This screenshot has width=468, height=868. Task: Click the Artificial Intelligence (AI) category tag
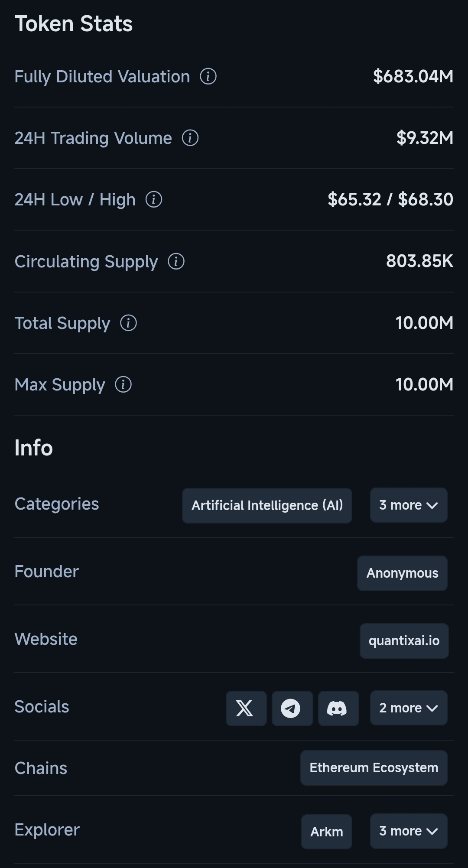[267, 506]
